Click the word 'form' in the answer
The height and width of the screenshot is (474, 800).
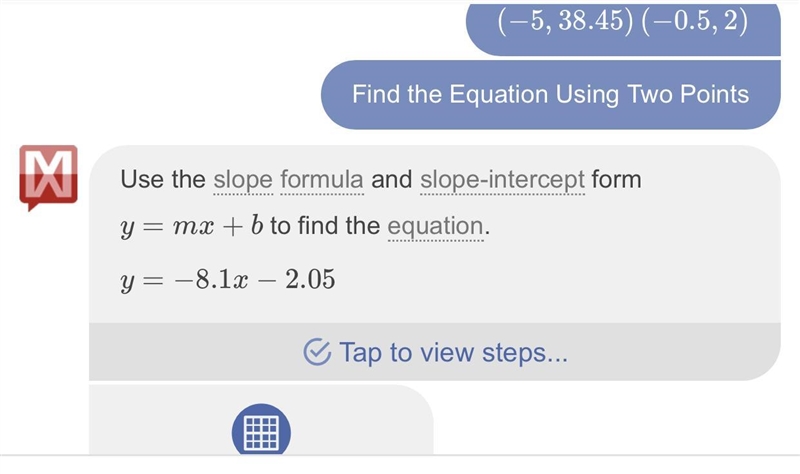pos(616,180)
